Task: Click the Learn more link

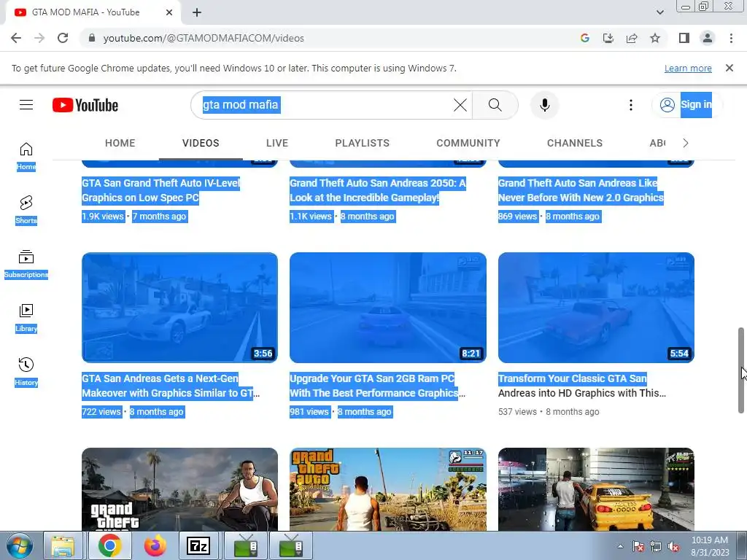Action: (688, 68)
